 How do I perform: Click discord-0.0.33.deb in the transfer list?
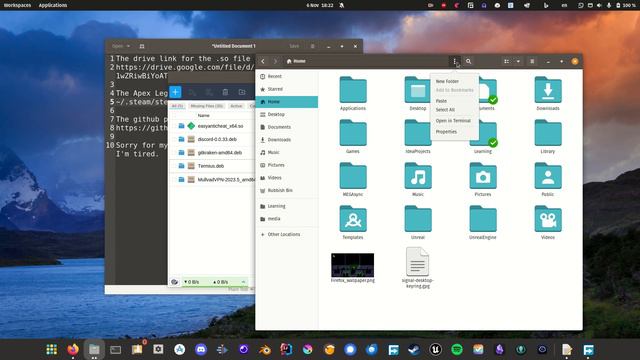coord(217,139)
